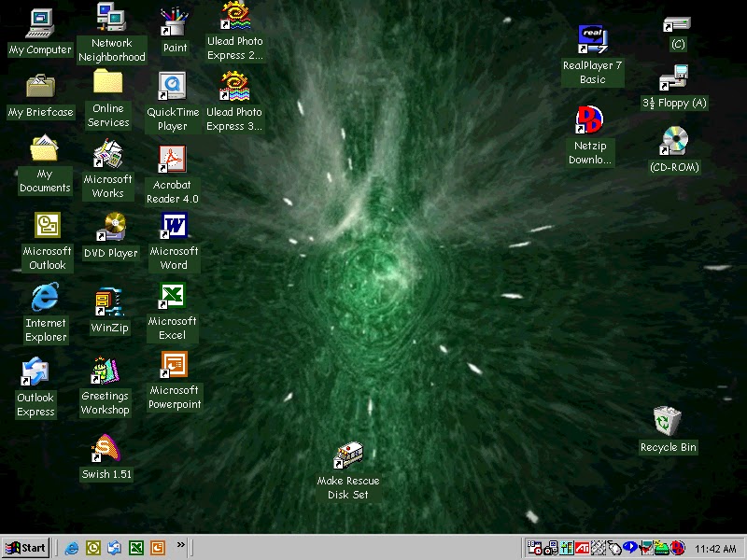
Task: Select the (C) drive shortcut
Action: coord(678,34)
